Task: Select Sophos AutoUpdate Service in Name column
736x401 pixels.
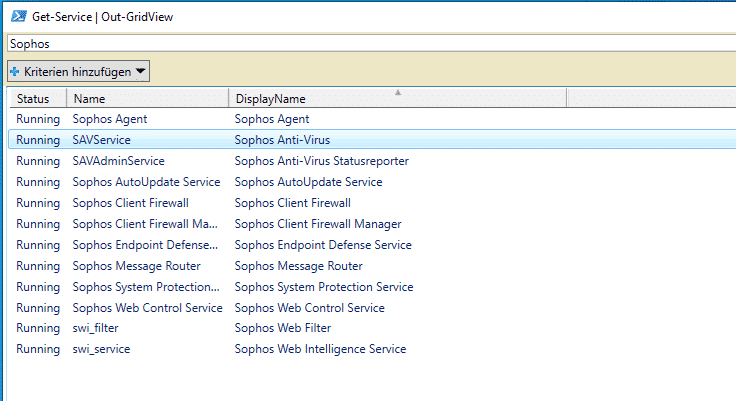Action: tap(146, 182)
